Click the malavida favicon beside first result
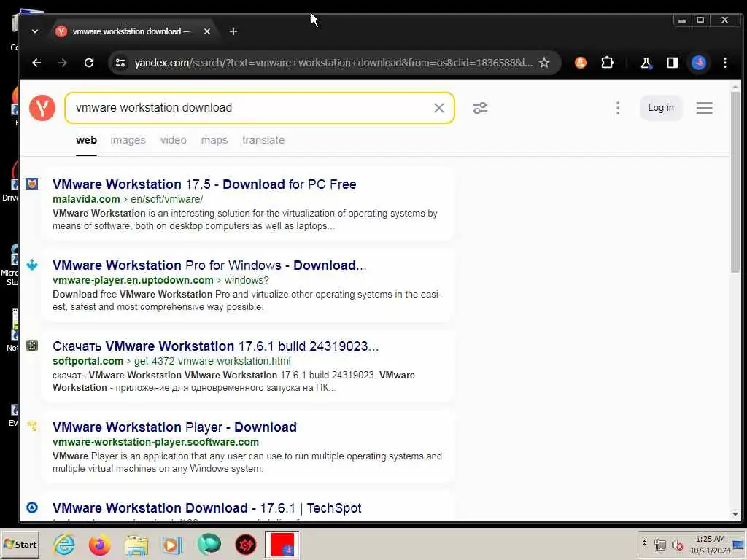This screenshot has width=747, height=560. [x=32, y=184]
